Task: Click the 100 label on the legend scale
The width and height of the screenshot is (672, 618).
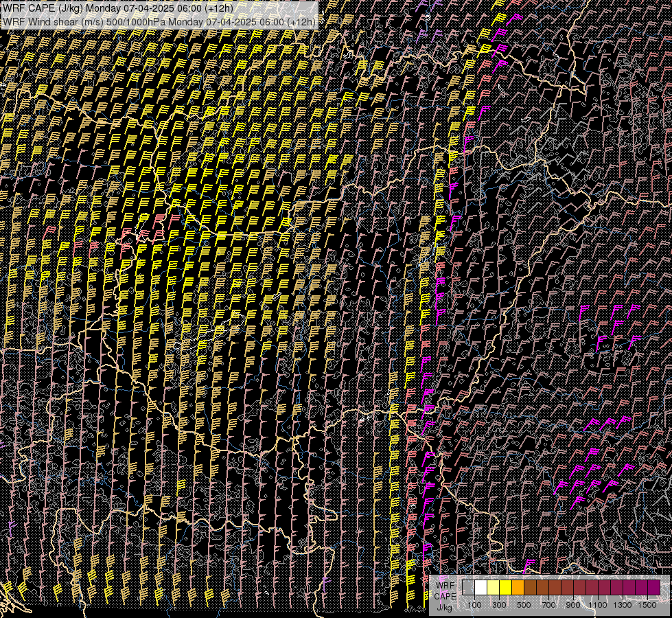Action: pos(474,605)
